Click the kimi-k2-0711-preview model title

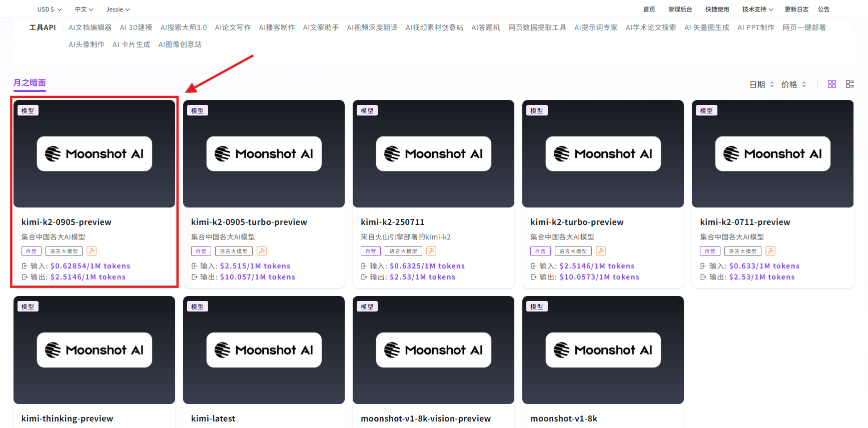pos(745,222)
